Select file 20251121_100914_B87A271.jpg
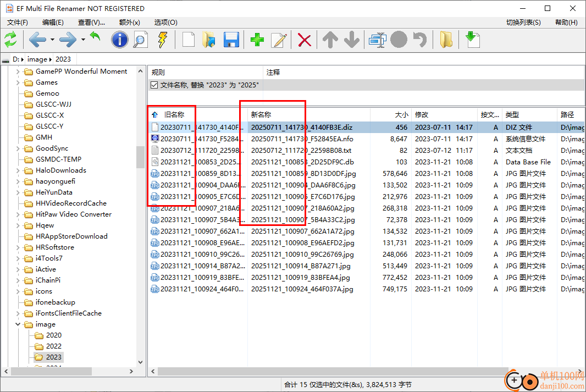Screen dimensions: 586x392 (301, 266)
